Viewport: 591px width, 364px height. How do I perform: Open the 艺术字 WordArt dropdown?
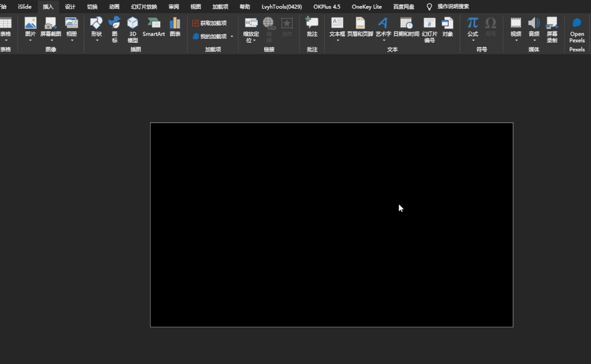(383, 40)
